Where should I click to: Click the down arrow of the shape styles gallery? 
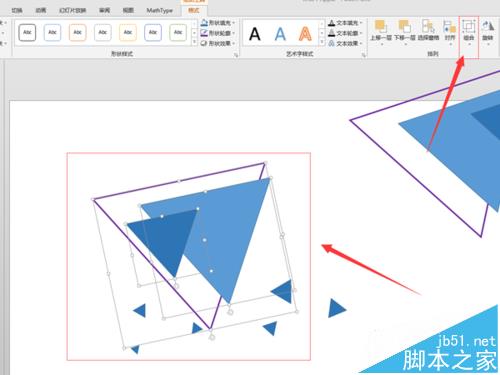pos(195,33)
